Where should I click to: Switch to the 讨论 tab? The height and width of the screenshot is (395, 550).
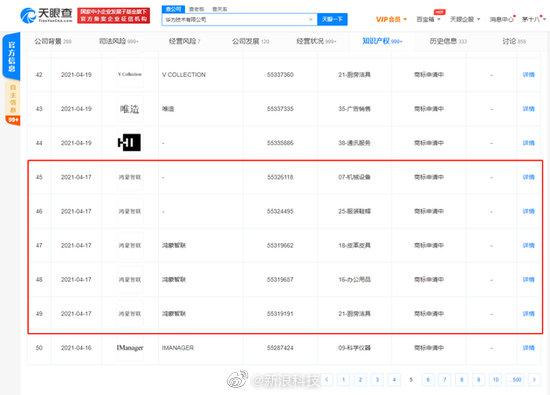coord(514,41)
